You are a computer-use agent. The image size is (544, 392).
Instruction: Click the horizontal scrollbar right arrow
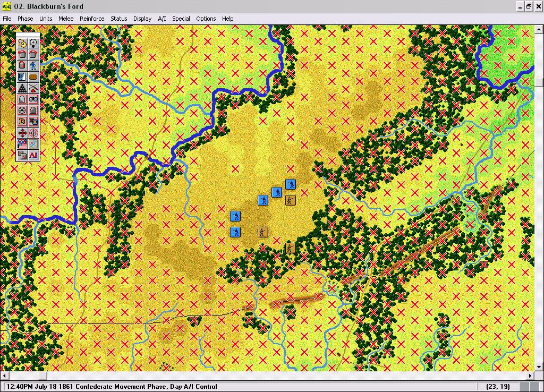[x=530, y=376]
